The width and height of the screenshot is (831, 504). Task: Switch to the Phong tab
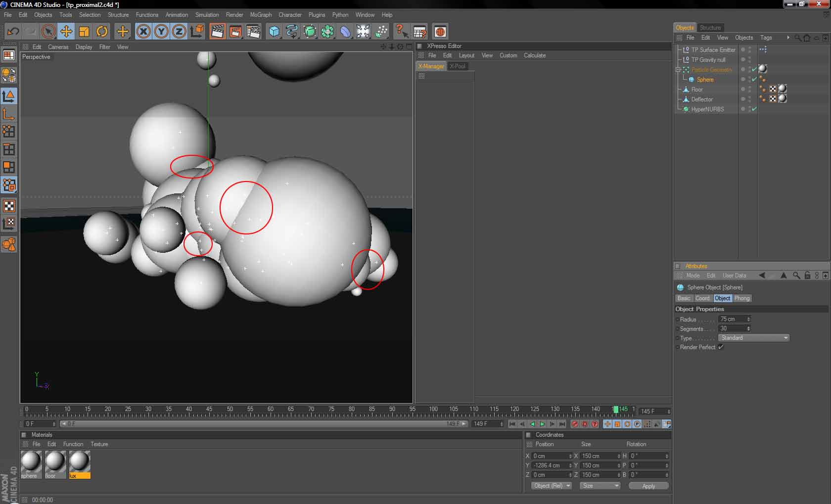click(x=741, y=298)
